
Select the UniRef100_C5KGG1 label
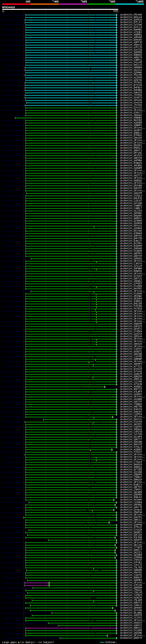click(131, 590)
